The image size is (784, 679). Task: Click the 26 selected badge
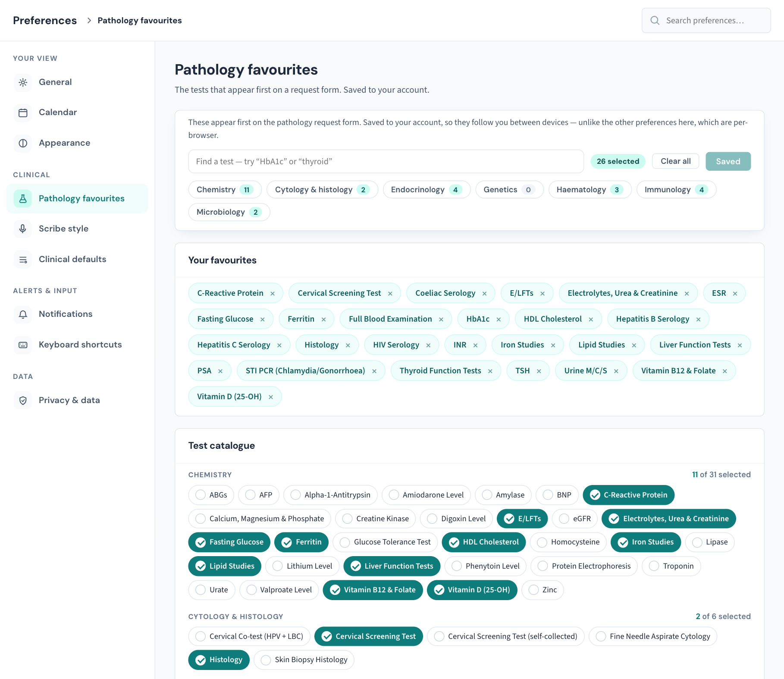[618, 161]
